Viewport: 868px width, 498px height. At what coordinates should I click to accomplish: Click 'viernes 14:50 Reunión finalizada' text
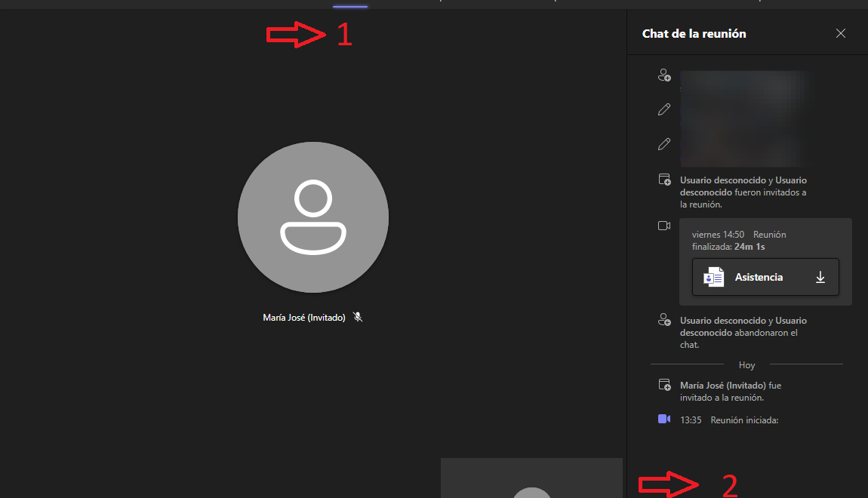point(739,241)
